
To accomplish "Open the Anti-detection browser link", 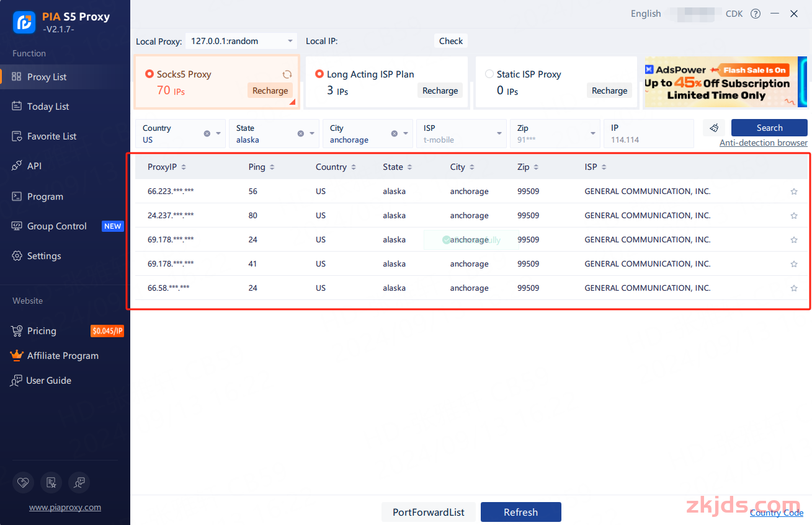I will click(x=764, y=143).
